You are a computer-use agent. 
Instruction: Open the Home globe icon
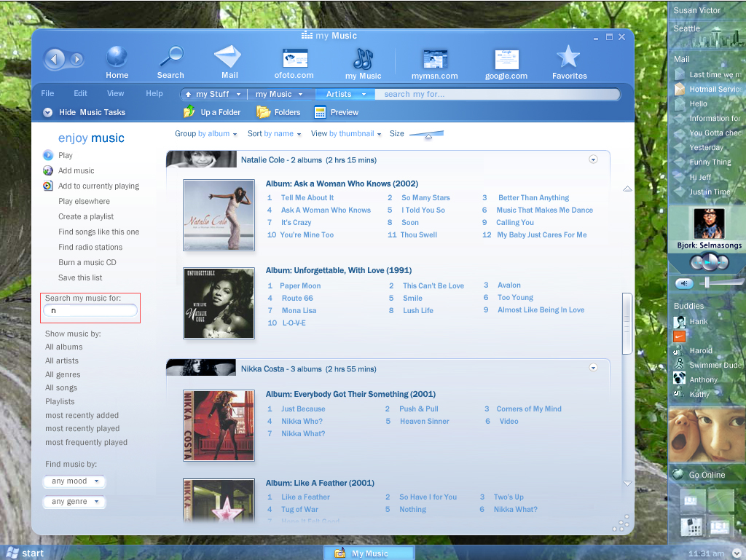click(x=117, y=57)
